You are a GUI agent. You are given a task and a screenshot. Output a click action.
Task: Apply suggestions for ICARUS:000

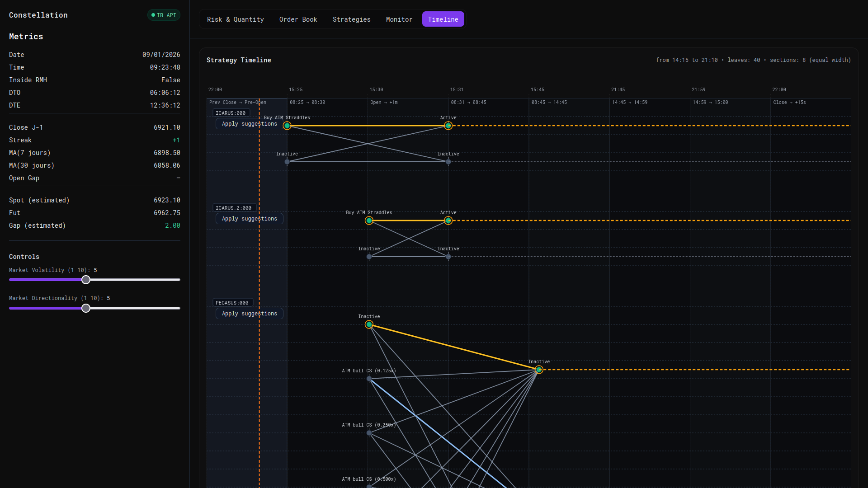point(249,124)
